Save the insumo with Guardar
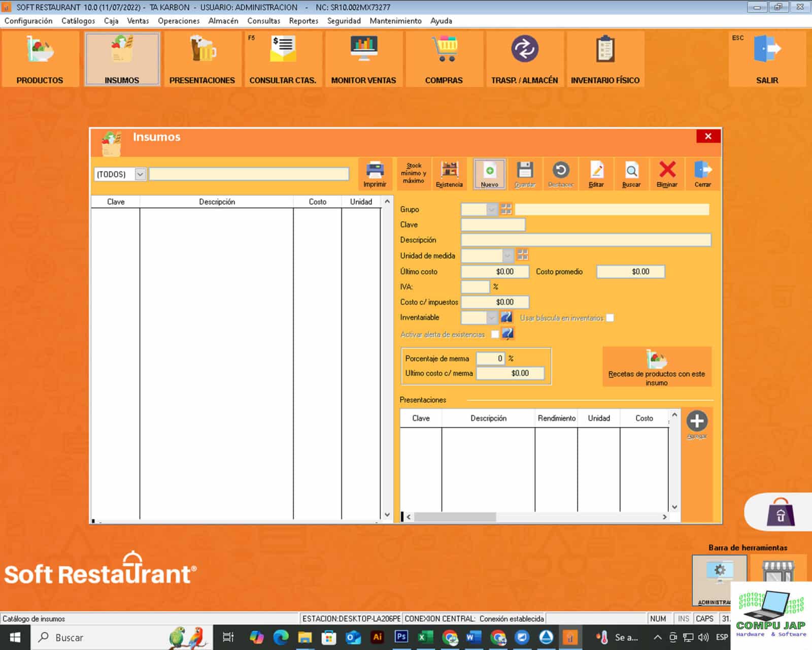The height and width of the screenshot is (650, 812). click(x=525, y=174)
